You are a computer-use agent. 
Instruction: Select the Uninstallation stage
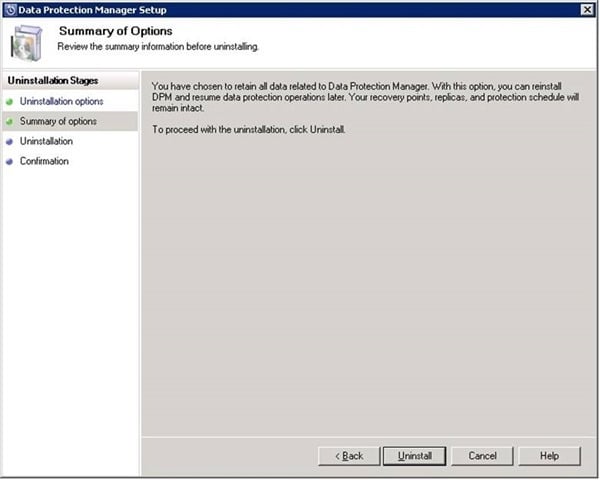click(x=46, y=141)
